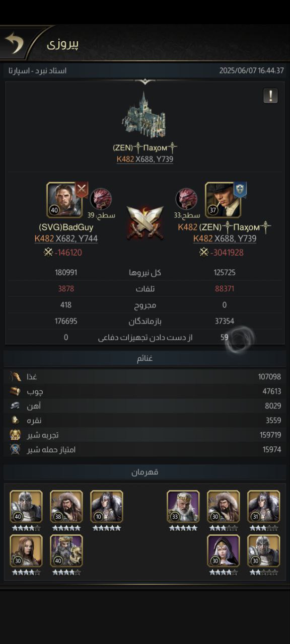Tap the cathedral building image
Viewport: 290px width, 644px height.
(144, 116)
